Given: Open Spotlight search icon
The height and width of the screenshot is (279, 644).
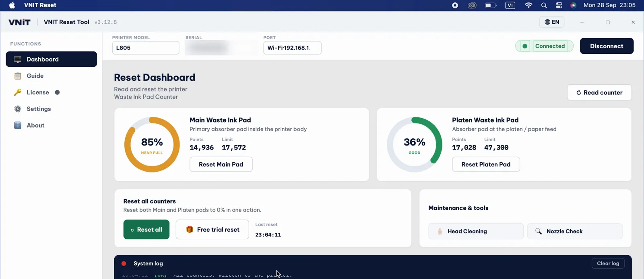Looking at the screenshot, I should tap(544, 5).
